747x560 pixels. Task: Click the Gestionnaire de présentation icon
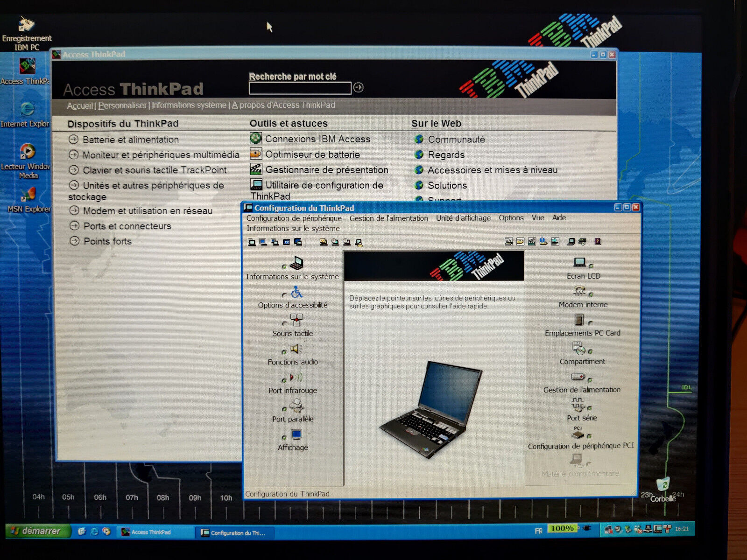[256, 169]
